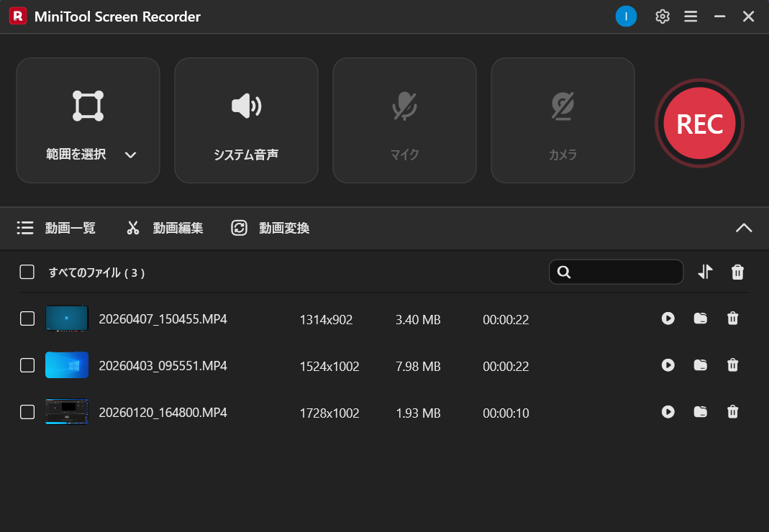
Task: Check the box for 20260120_164800.MP4
Action: pyautogui.click(x=27, y=412)
